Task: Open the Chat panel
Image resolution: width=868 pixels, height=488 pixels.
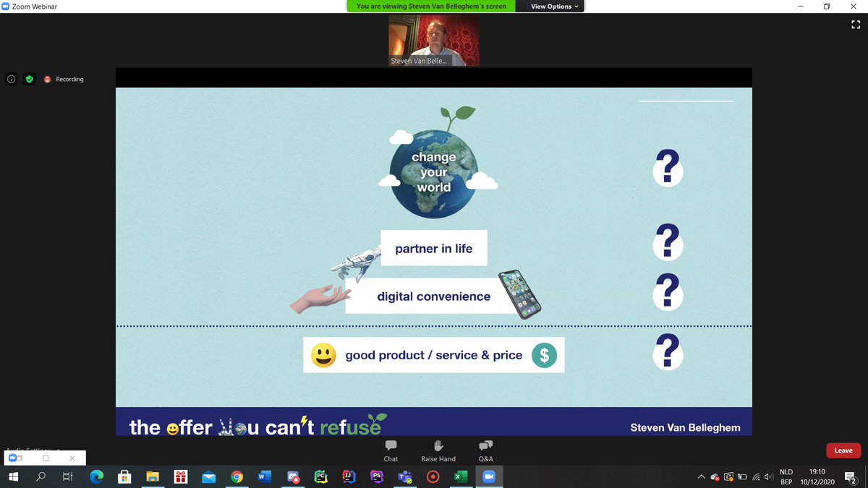Action: pyautogui.click(x=391, y=451)
